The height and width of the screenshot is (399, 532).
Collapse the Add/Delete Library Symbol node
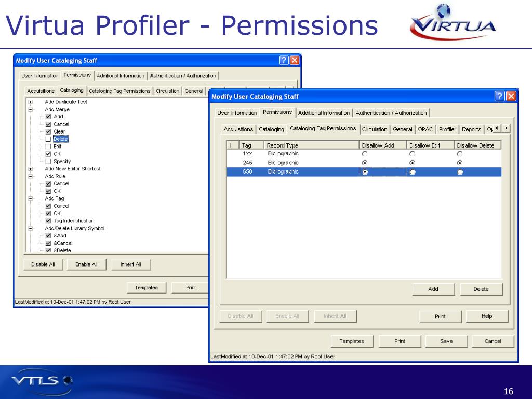pos(31,229)
